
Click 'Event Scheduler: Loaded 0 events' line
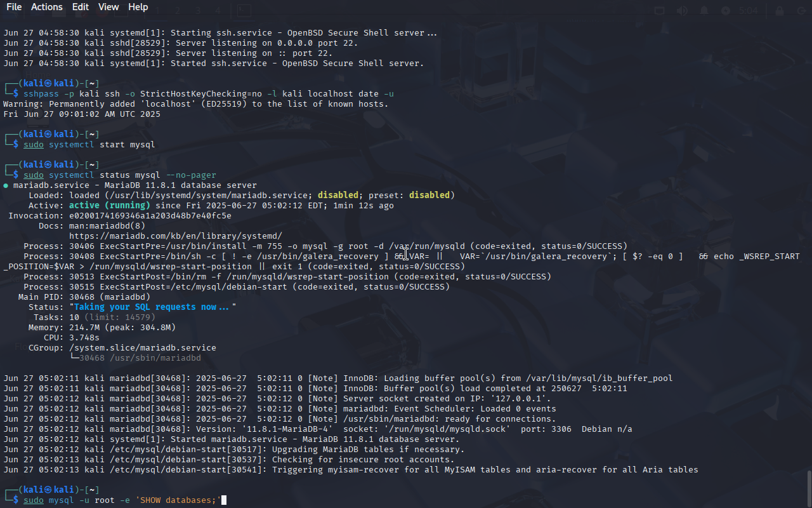click(x=280, y=409)
